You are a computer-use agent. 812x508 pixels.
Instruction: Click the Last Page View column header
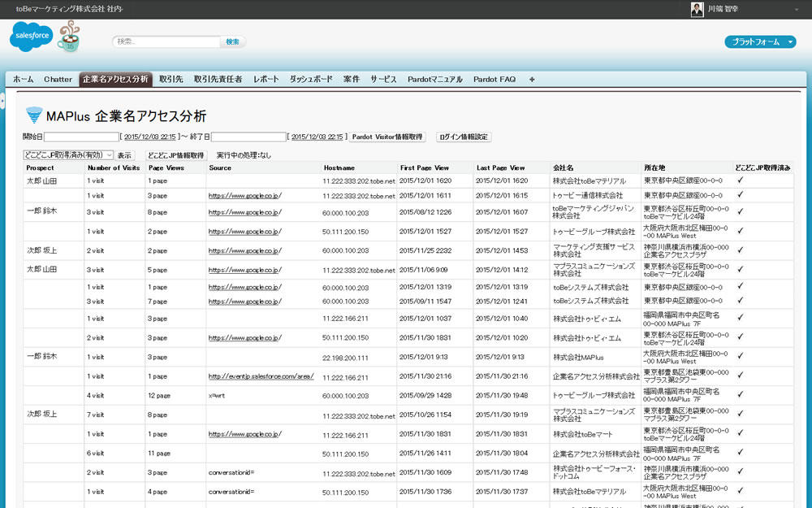coord(500,168)
